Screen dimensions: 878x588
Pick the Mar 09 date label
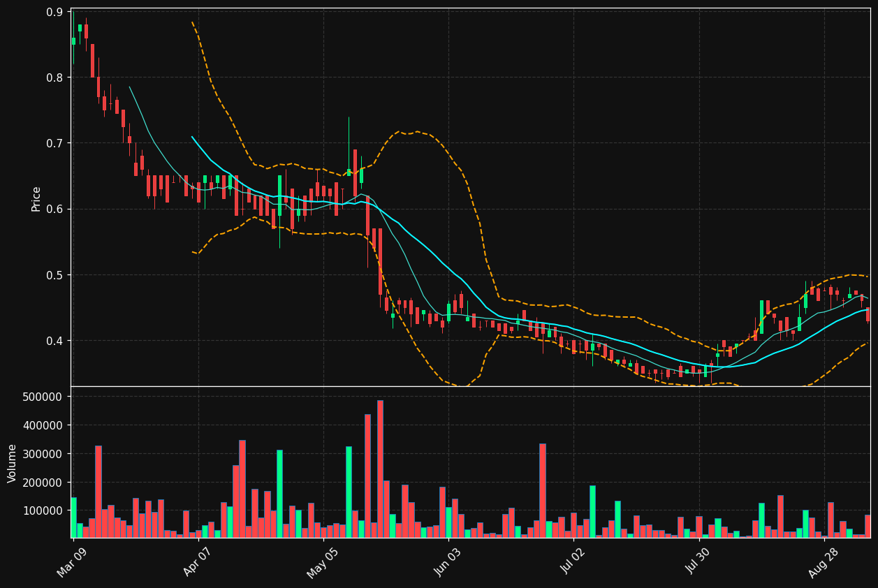pyautogui.click(x=73, y=562)
